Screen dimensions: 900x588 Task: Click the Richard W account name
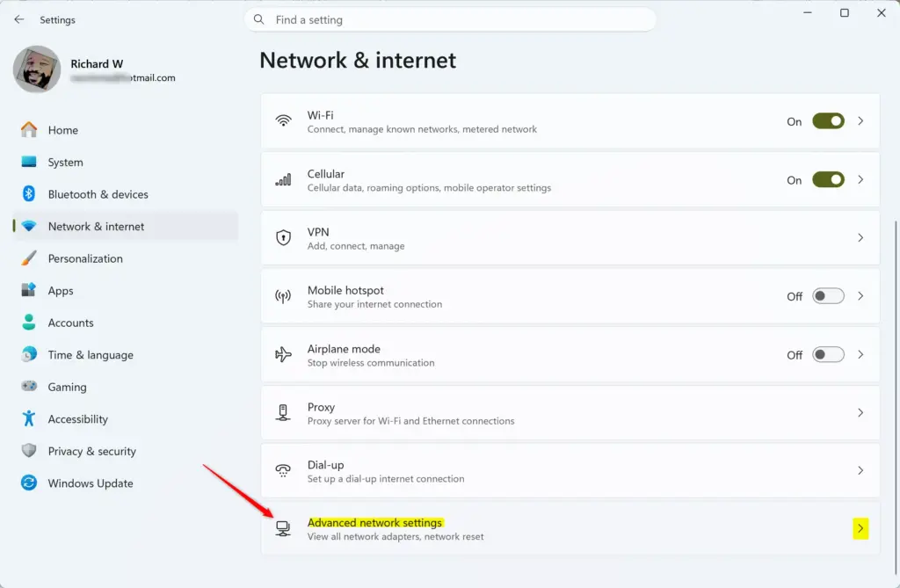(x=97, y=64)
